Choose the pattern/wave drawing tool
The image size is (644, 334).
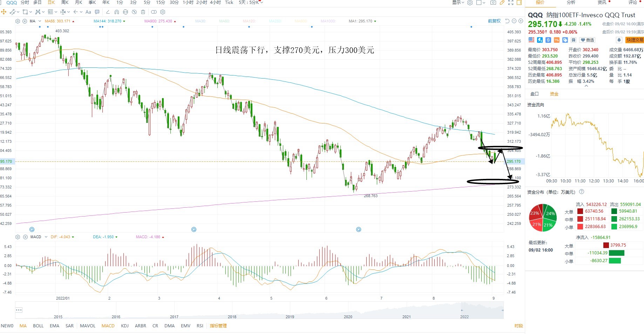pyautogui.click(x=38, y=12)
